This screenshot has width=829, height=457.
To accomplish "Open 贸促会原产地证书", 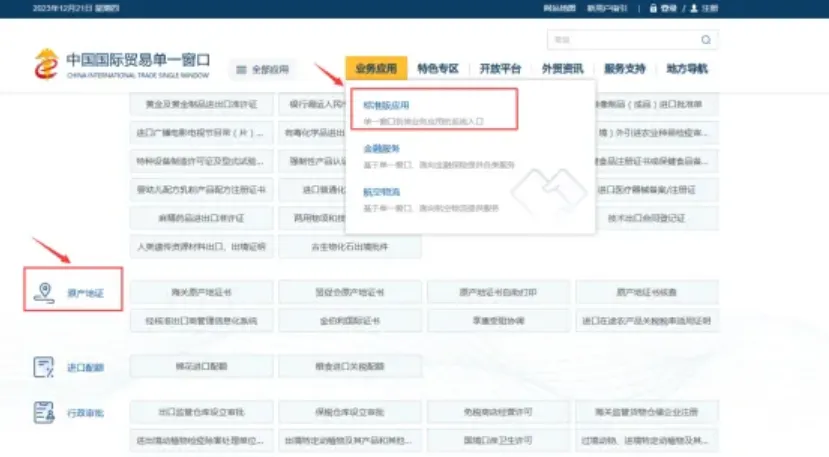I will [x=350, y=292].
